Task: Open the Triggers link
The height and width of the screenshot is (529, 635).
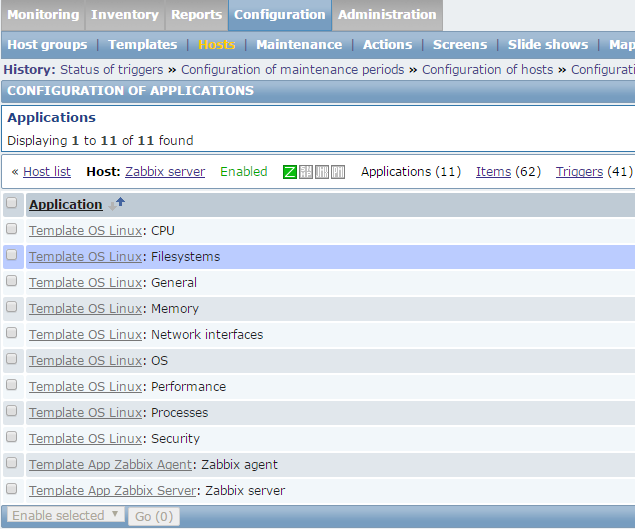Action: (580, 172)
